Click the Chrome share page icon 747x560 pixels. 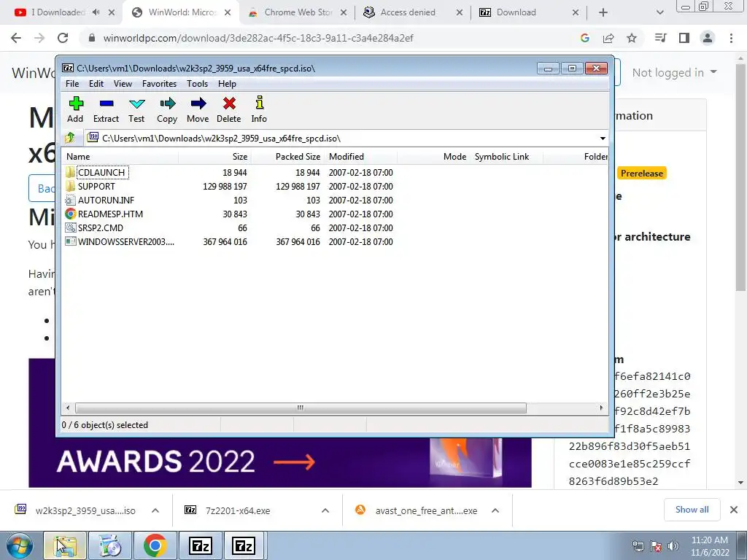point(608,38)
